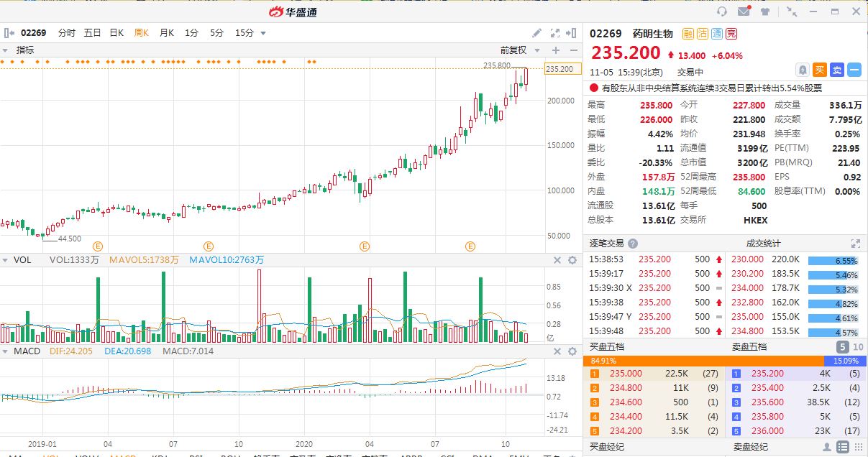The width and height of the screenshot is (868, 457).
Task: Expand chart to full screen
Action: (x=555, y=33)
